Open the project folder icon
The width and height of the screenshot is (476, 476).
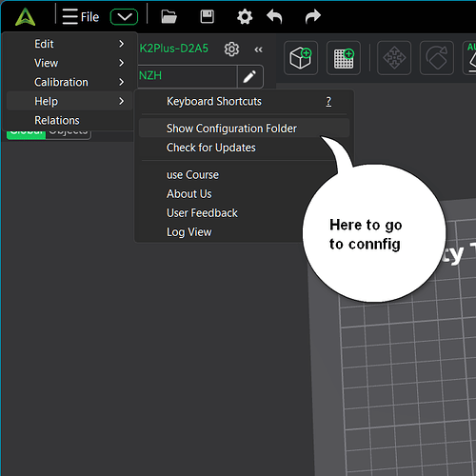(169, 16)
